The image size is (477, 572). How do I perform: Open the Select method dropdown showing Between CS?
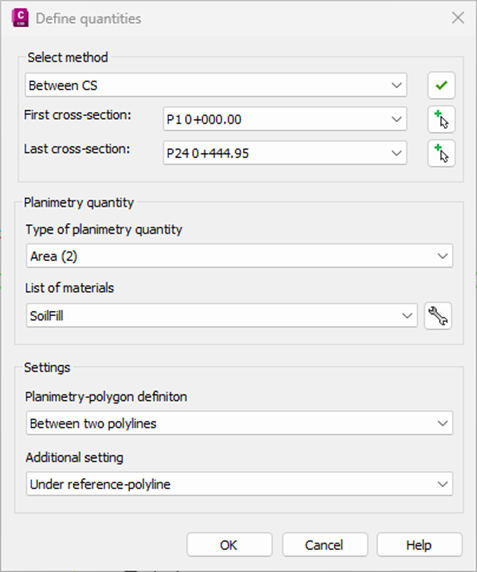click(216, 85)
